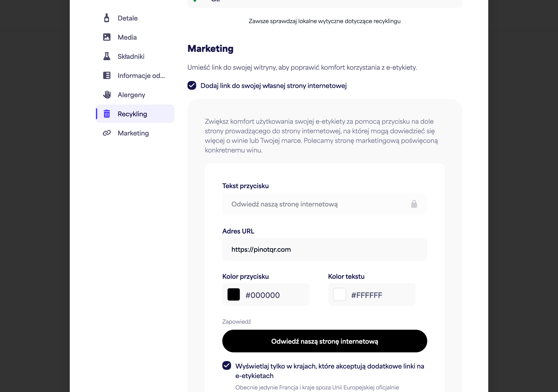Click the document icon for Informacje od...
The image size is (558, 392).
tap(107, 76)
